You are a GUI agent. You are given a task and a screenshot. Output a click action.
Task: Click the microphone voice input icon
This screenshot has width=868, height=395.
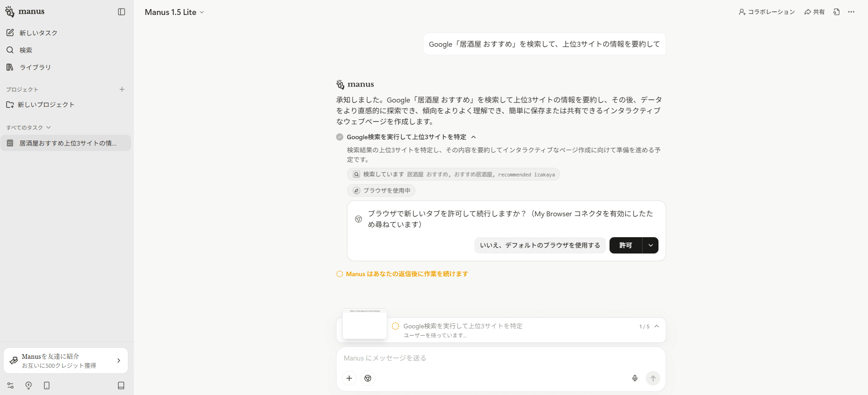pos(635,378)
